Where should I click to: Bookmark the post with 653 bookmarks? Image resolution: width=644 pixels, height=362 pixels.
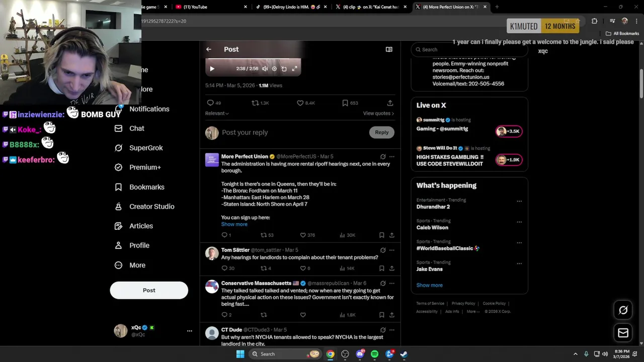pos(350,103)
